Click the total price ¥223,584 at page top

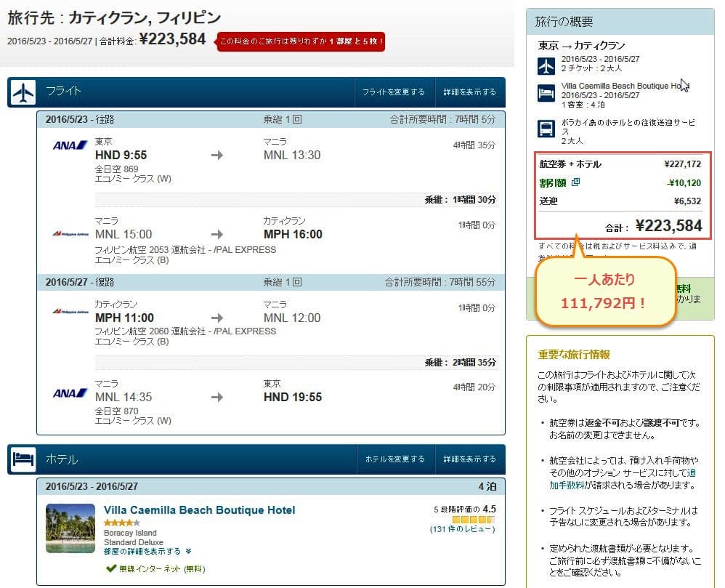click(x=172, y=39)
